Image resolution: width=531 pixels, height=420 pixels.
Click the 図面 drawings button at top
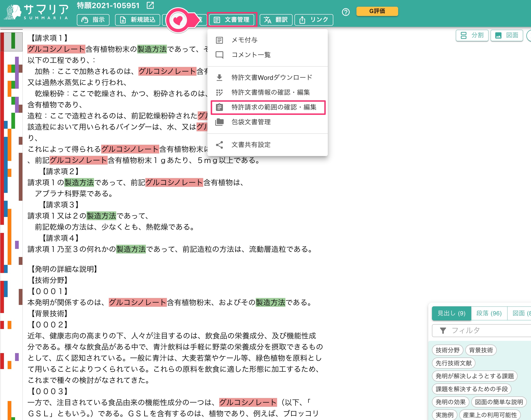tap(507, 35)
